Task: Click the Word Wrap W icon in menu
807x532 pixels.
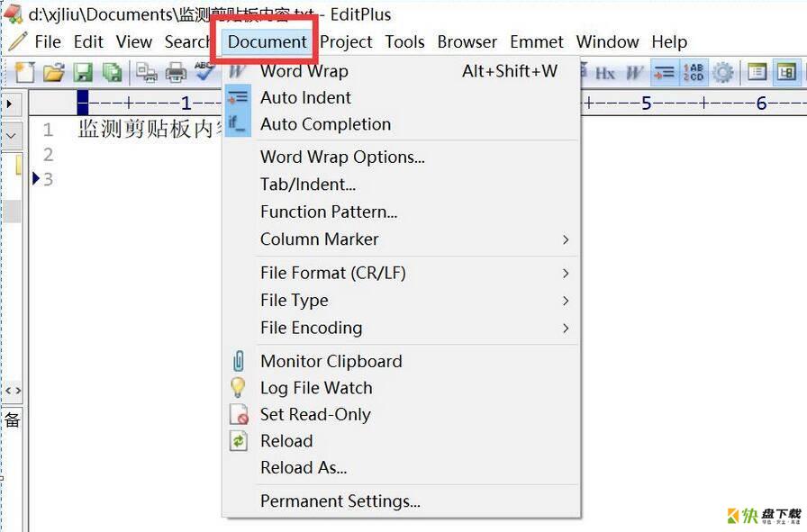Action: click(237, 70)
